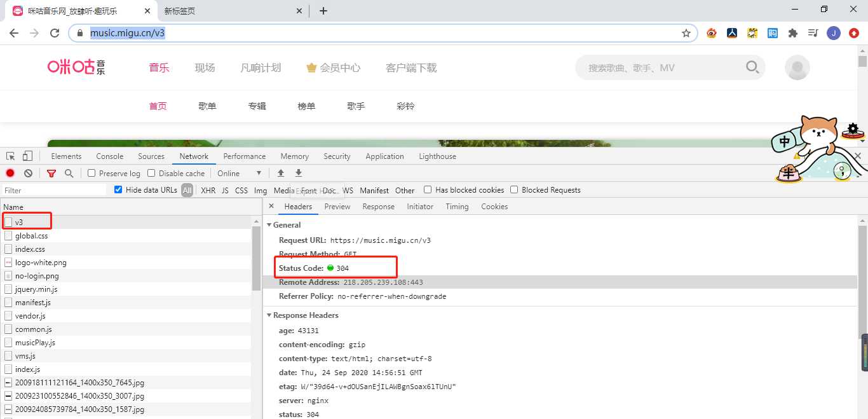
Task: Close request details pane with X
Action: (x=271, y=206)
